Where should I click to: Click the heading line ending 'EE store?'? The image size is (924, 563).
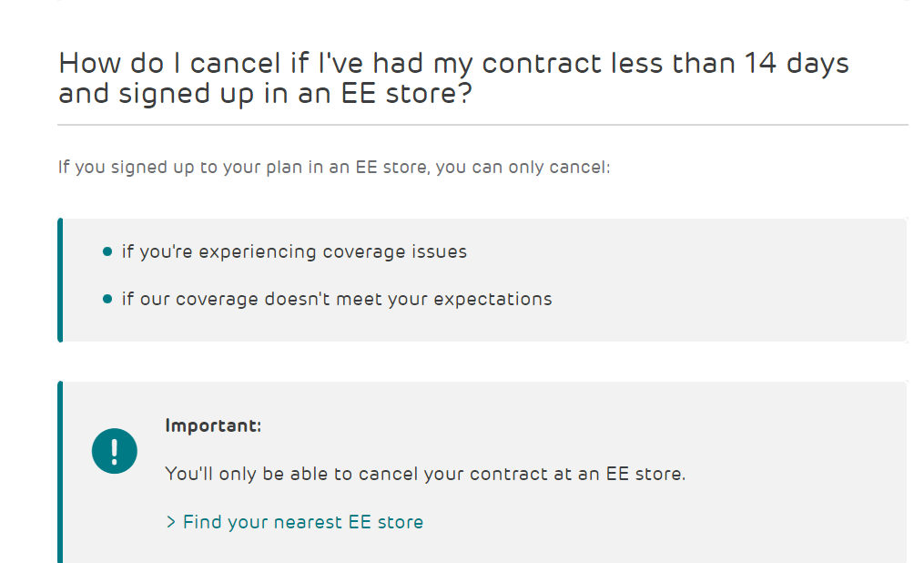point(265,94)
